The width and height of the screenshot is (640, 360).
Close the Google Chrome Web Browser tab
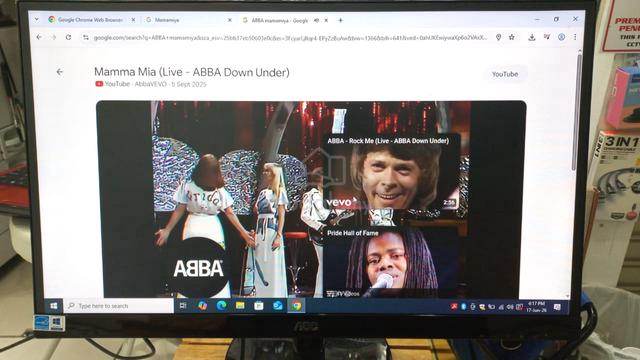(133, 20)
